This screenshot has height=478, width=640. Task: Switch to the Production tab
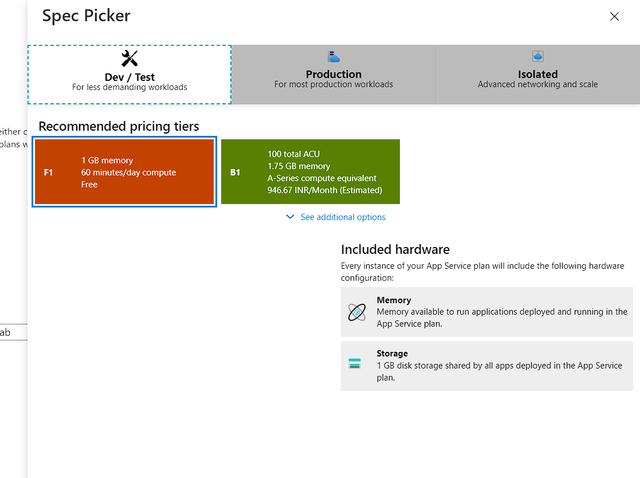click(333, 74)
